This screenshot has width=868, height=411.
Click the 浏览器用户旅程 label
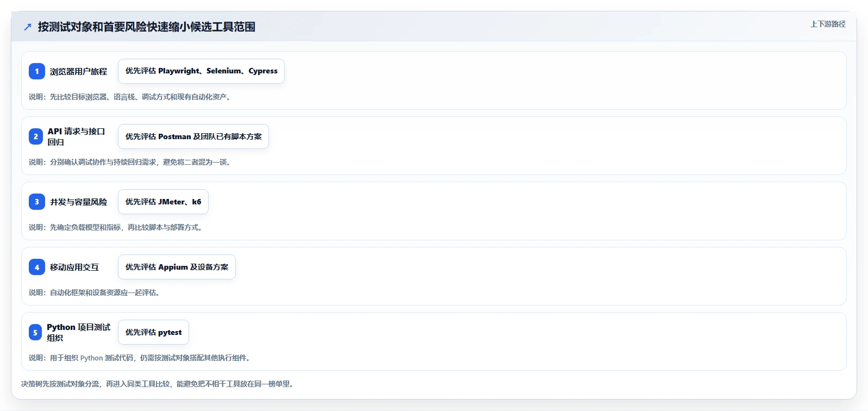[x=78, y=72]
